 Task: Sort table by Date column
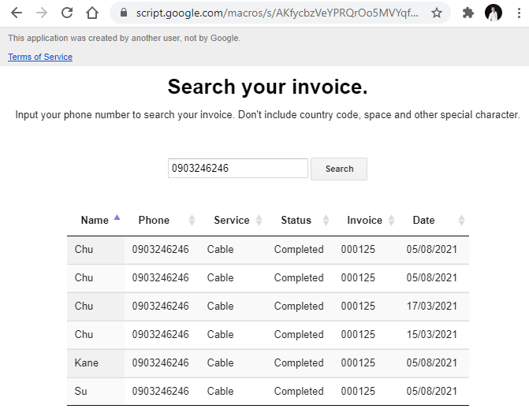423,220
